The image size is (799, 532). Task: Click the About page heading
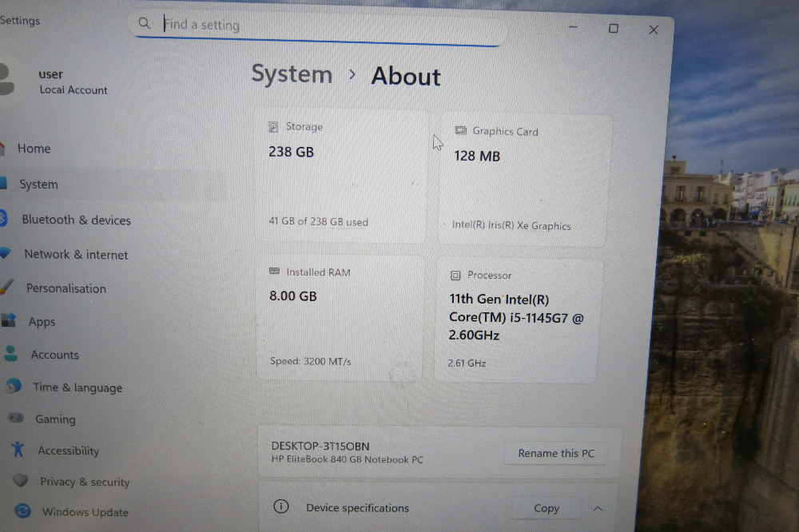point(406,77)
